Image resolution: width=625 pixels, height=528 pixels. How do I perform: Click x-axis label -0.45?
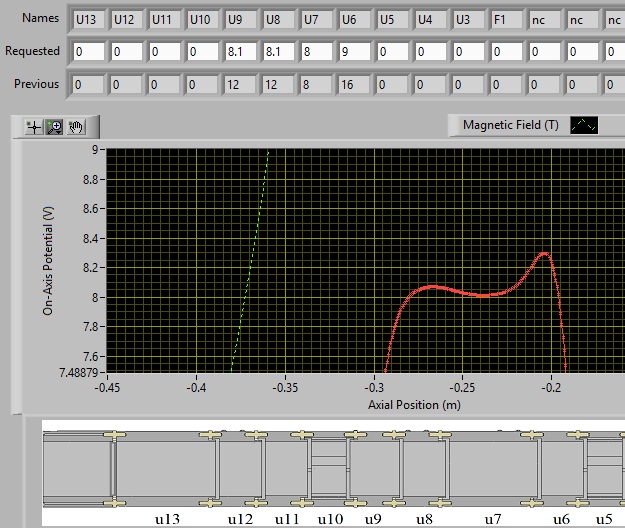[x=107, y=387]
